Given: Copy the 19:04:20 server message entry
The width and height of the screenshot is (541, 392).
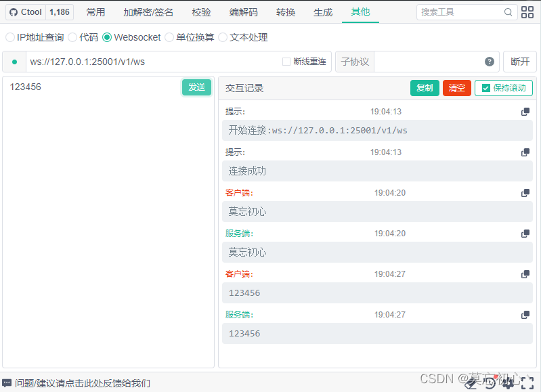Looking at the screenshot, I should coord(525,234).
